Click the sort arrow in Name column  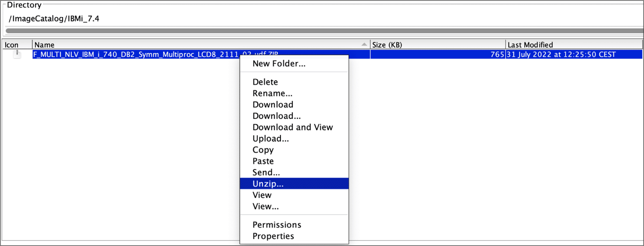(x=364, y=44)
